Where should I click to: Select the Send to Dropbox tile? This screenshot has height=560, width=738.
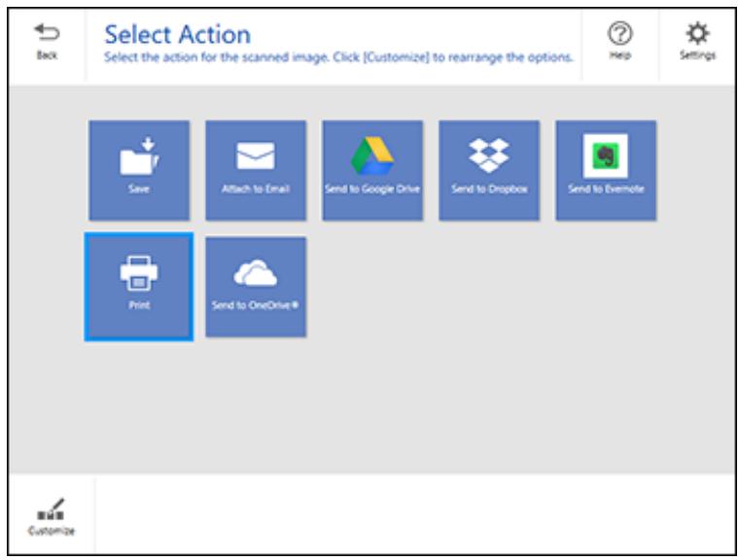[x=489, y=170]
